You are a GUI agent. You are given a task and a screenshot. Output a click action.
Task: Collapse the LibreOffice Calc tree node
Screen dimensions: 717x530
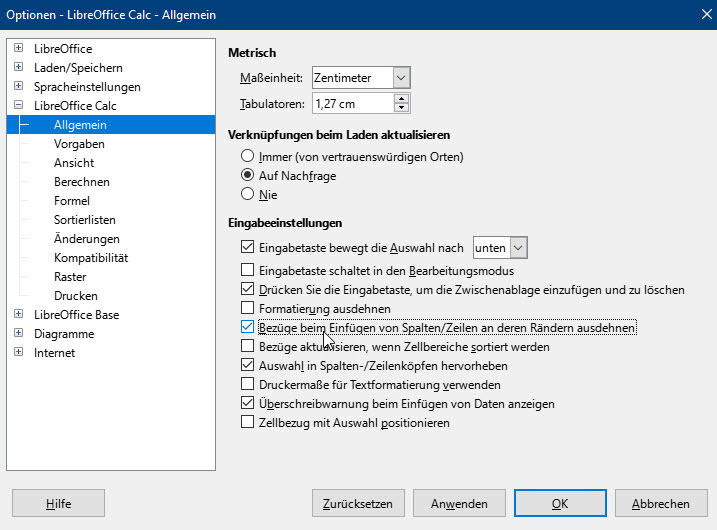(18, 105)
